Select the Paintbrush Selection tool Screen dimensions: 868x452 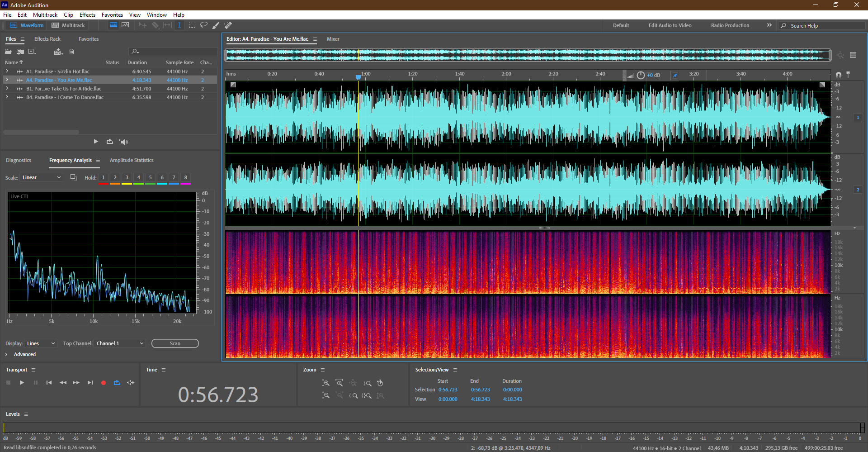(x=216, y=25)
